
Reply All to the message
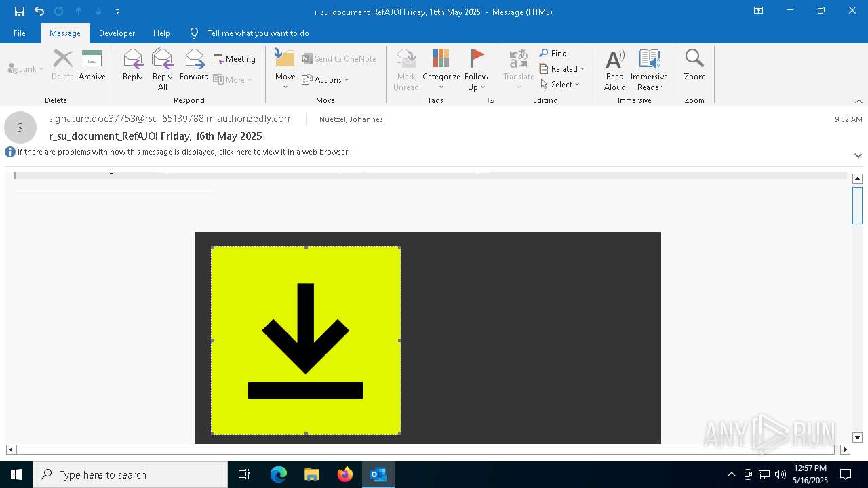click(x=163, y=69)
